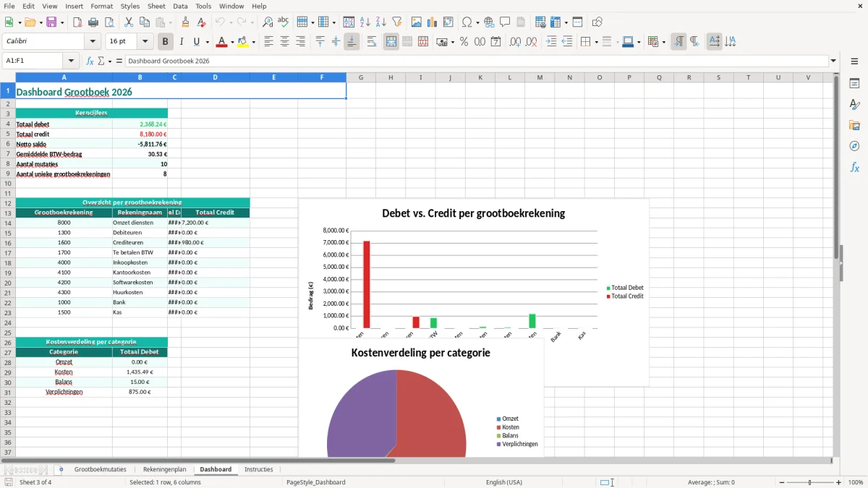
Task: Insert a special character (Omega)
Action: [x=467, y=22]
